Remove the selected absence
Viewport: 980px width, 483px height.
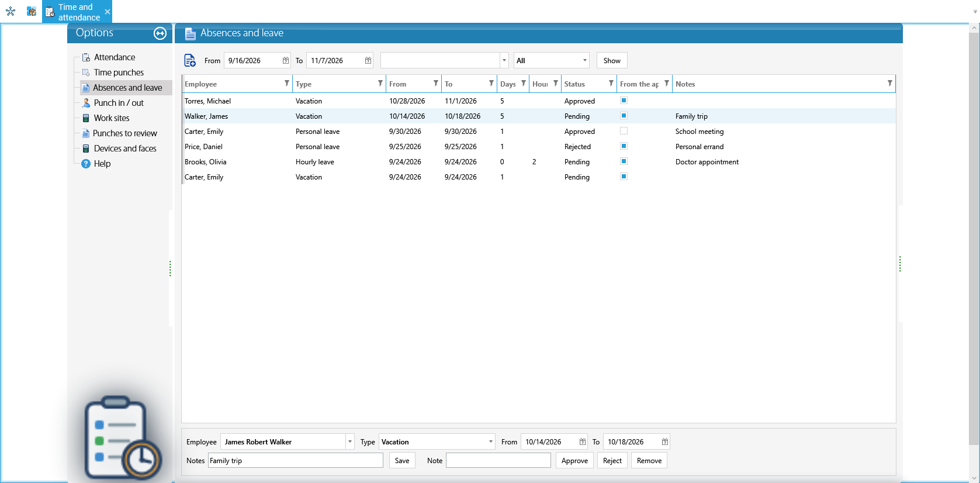click(x=649, y=460)
